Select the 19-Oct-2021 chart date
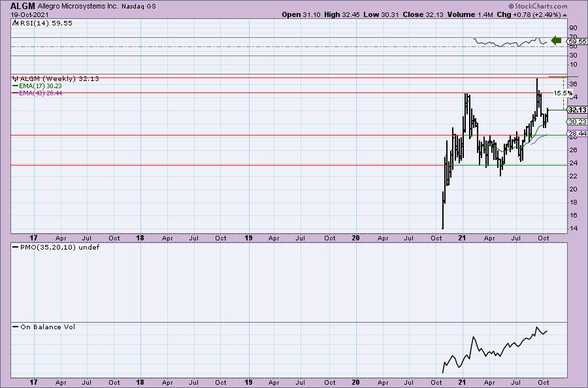588x388 pixels. click(x=29, y=15)
